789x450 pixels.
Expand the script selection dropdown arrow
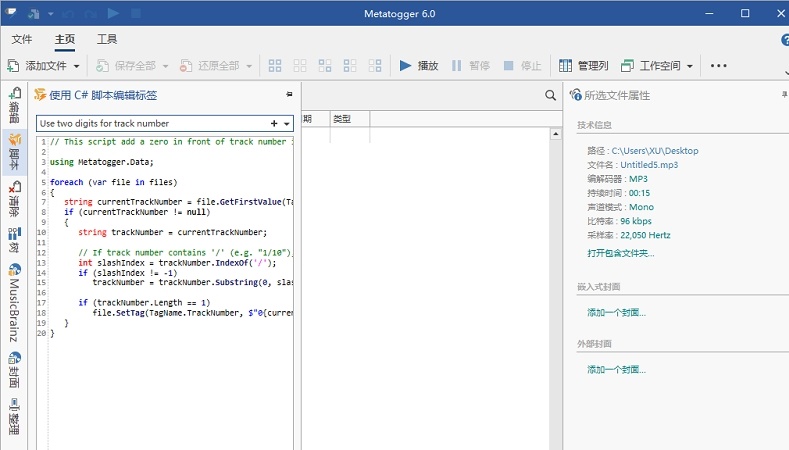pos(287,123)
